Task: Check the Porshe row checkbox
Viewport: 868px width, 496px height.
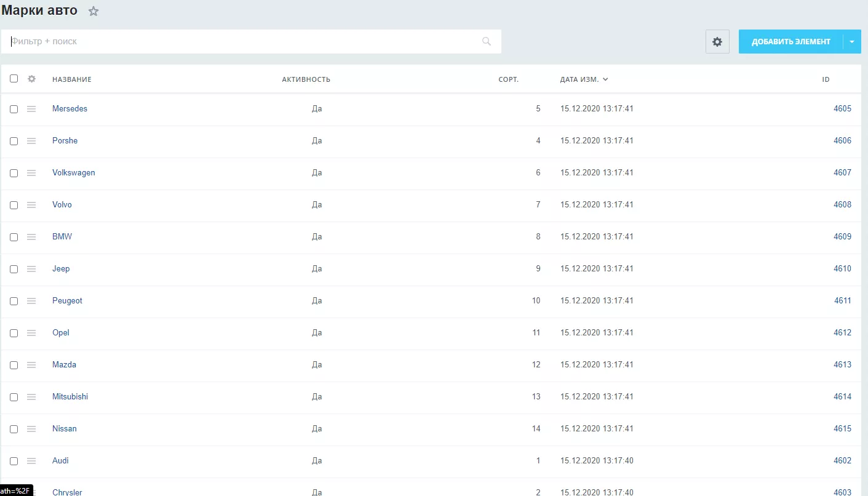Action: 14,141
